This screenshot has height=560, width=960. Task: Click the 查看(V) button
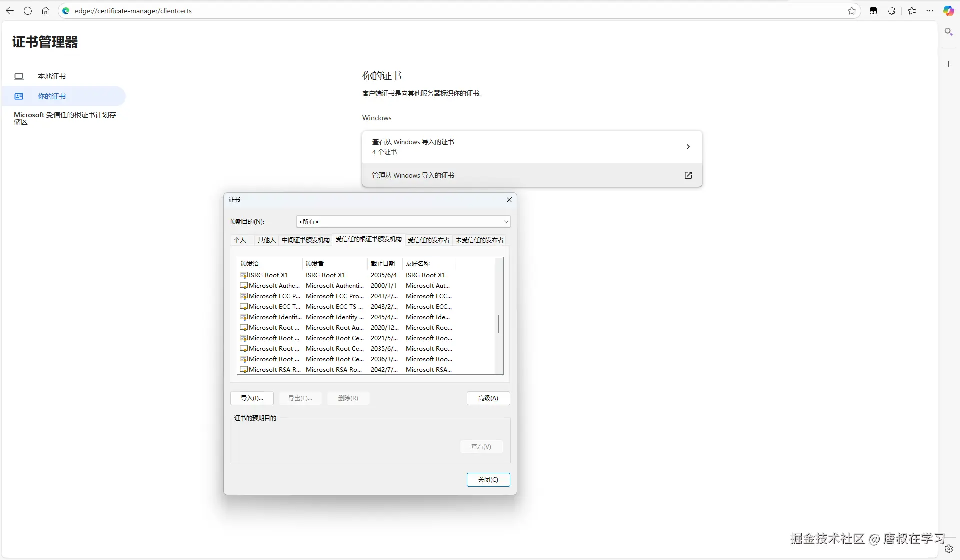point(481,447)
